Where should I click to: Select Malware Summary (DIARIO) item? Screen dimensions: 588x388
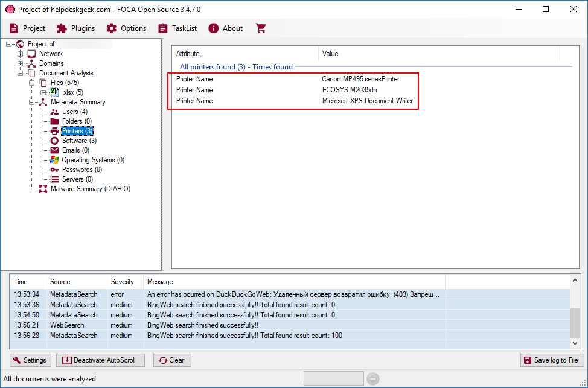(91, 189)
